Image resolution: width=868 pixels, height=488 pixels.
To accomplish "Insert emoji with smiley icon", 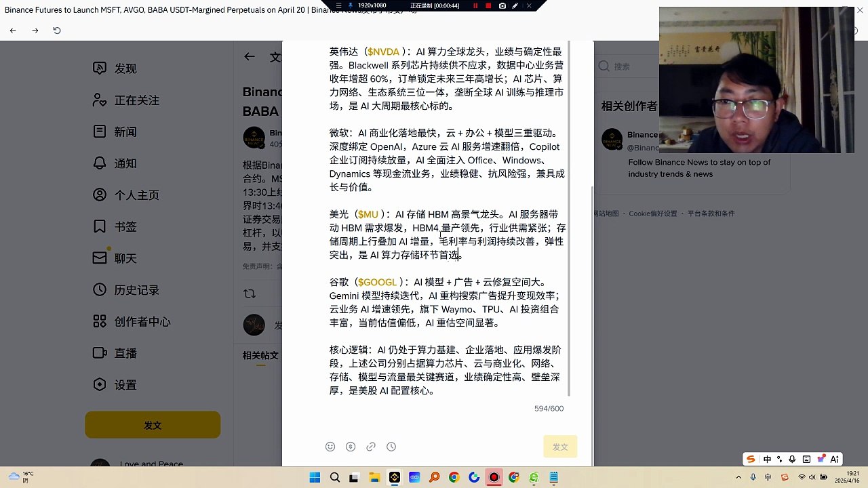I will tap(330, 447).
